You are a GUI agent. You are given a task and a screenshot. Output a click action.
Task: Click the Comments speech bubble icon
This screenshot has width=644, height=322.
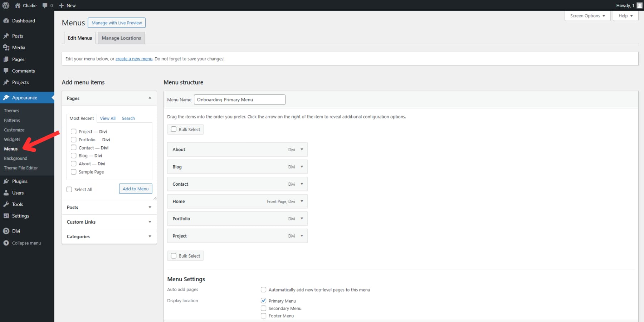(x=6, y=70)
